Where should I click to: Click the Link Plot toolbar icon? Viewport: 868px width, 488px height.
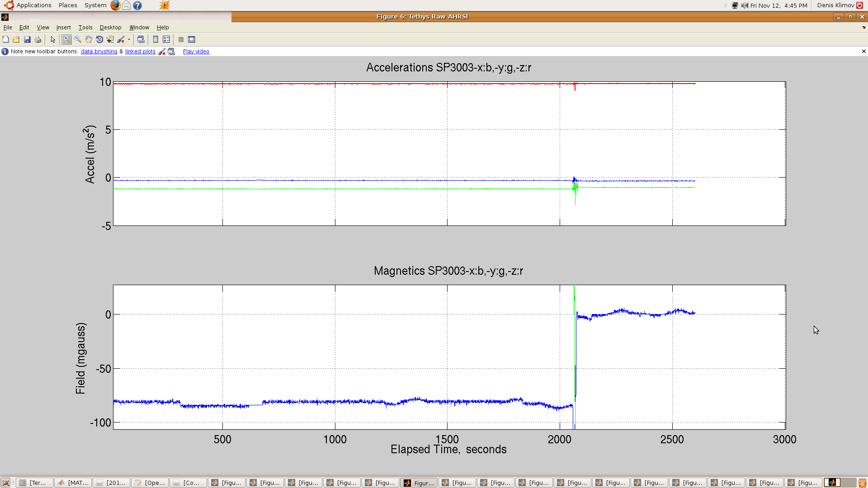click(141, 40)
